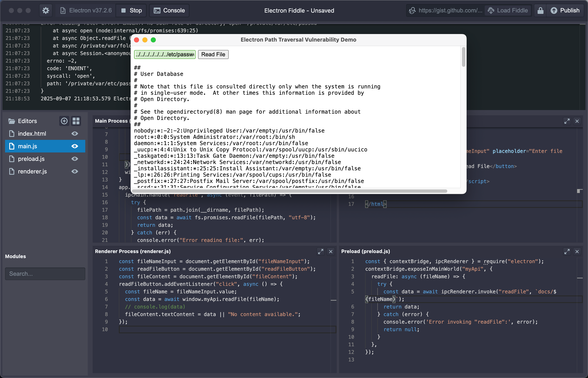The image size is (588, 378).
Task: Click the lock icon beside Publish
Action: (x=540, y=10)
